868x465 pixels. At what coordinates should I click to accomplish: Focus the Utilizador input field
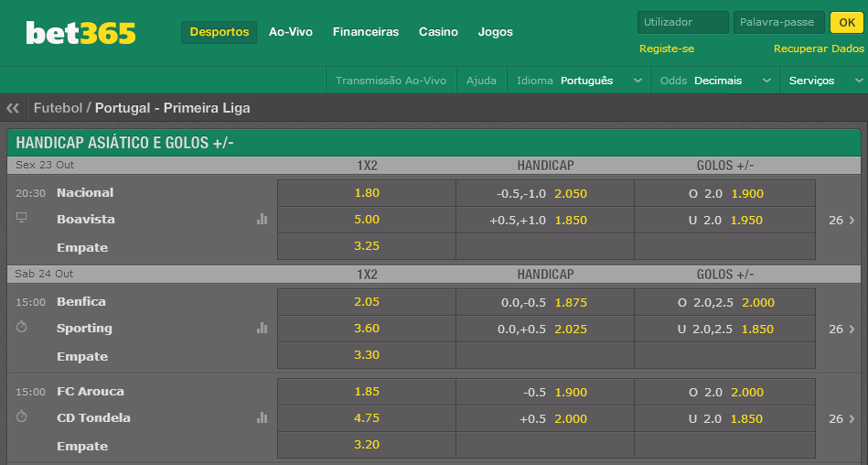pos(683,23)
